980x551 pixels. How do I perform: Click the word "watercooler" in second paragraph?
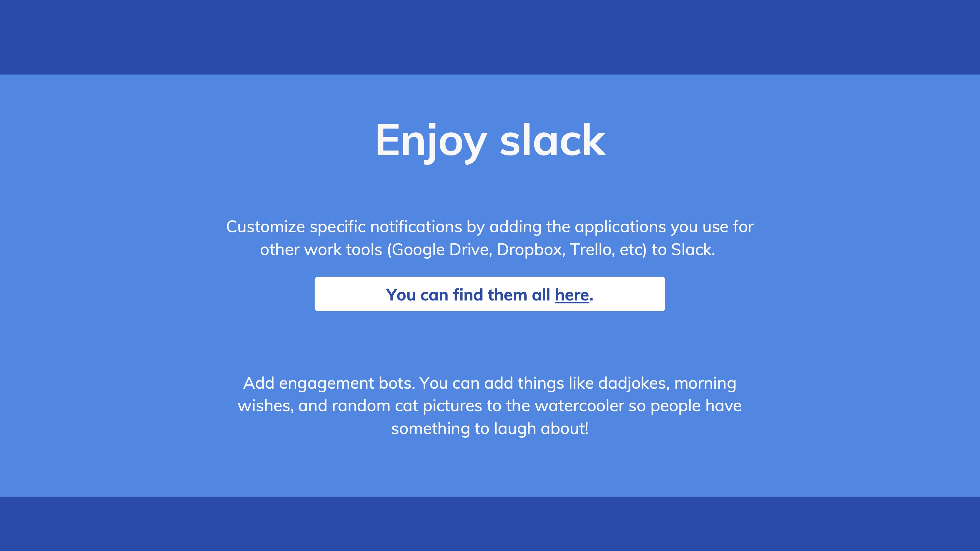click(x=579, y=406)
